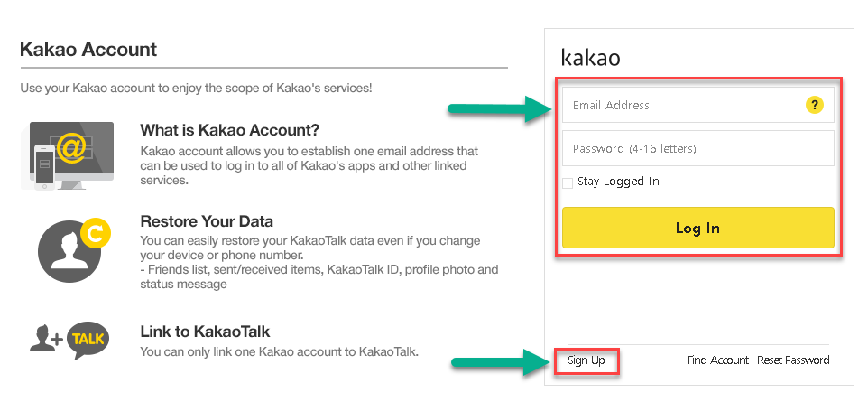Open the Find Account link
This screenshot has height=402, width=868.
click(x=718, y=360)
